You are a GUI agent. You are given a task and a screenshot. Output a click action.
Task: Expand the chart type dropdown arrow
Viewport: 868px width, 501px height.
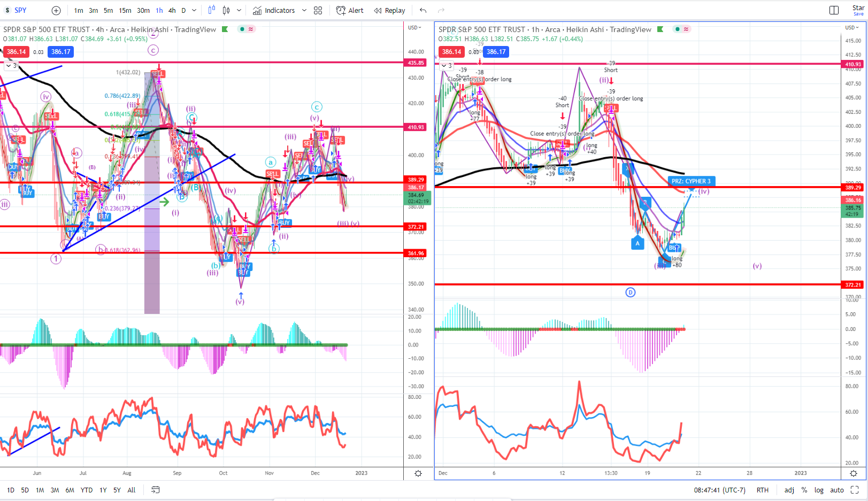click(239, 10)
